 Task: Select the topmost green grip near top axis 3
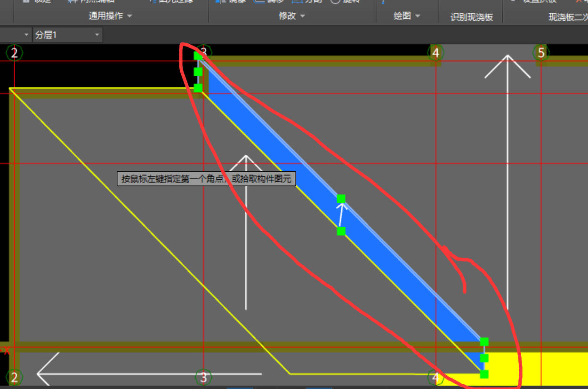pyautogui.click(x=198, y=56)
